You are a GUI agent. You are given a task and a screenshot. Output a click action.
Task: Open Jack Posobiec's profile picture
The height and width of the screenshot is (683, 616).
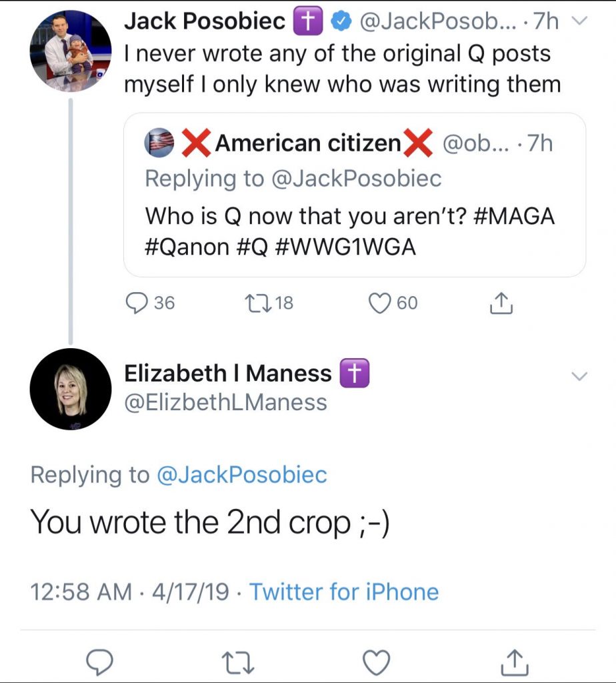71,52
